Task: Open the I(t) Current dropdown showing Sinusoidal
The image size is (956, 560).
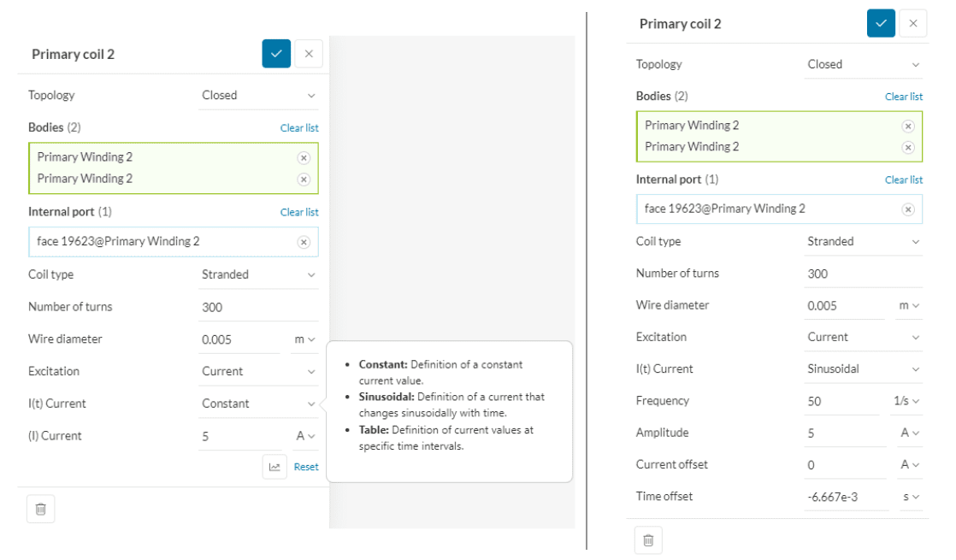Action: [x=863, y=369]
